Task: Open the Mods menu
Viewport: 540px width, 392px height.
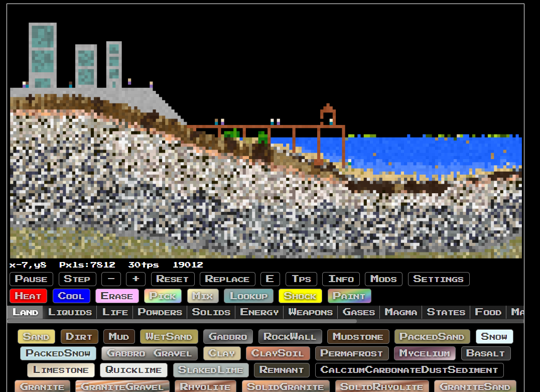Action: 383,279
